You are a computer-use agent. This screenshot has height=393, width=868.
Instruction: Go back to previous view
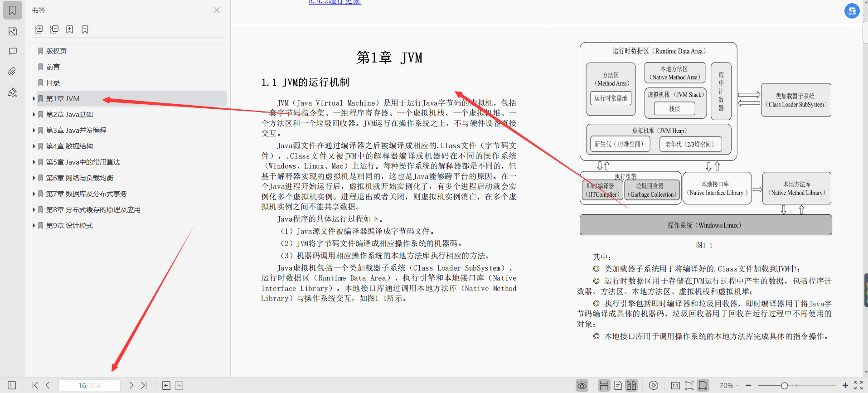point(166,385)
